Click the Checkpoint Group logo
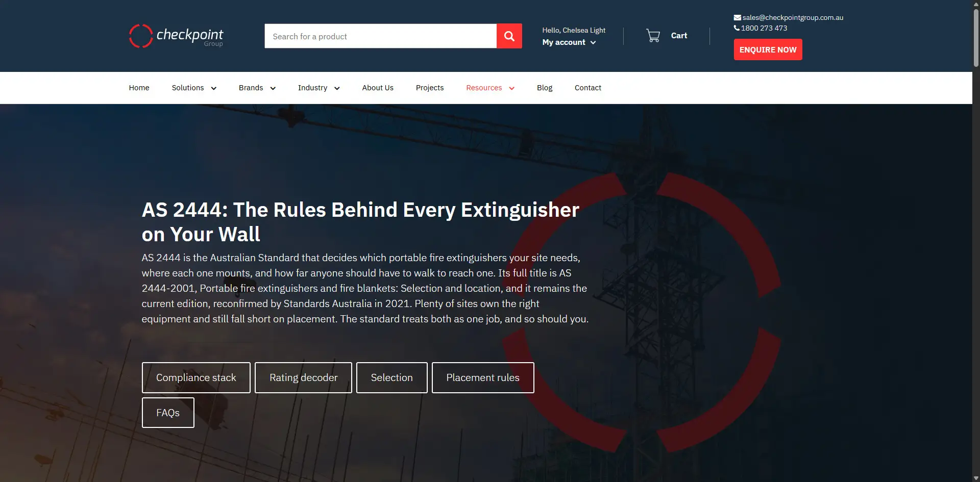Screen dimensions: 980x482 click(x=176, y=36)
